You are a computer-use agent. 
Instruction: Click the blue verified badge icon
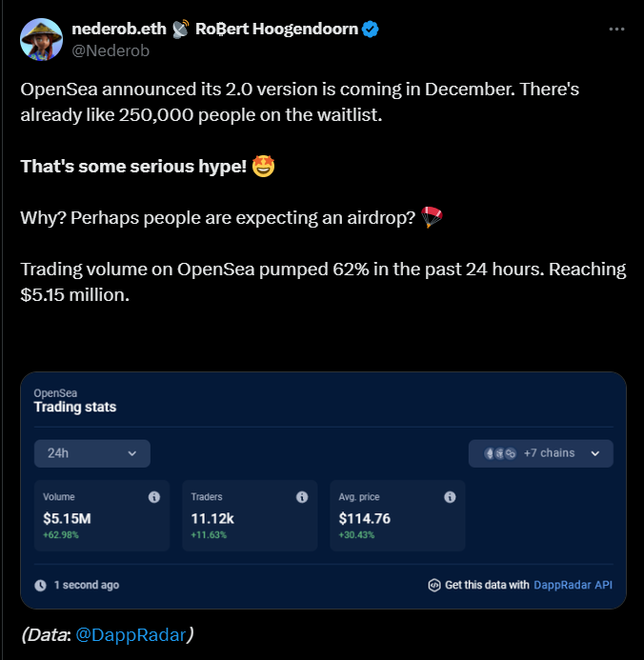click(371, 29)
